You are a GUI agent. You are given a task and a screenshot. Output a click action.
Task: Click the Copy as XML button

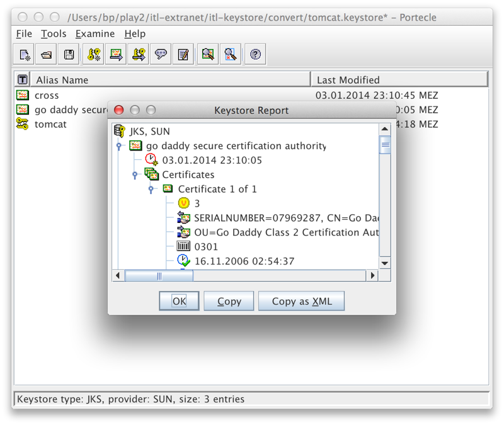302,301
